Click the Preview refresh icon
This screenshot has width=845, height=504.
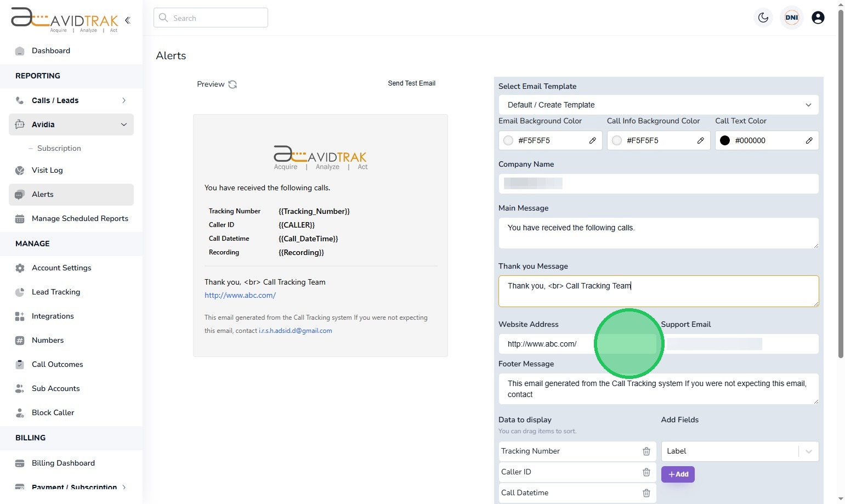coord(232,84)
